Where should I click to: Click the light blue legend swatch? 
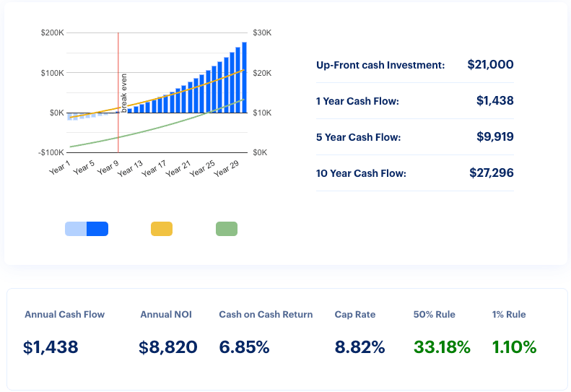pos(76,229)
